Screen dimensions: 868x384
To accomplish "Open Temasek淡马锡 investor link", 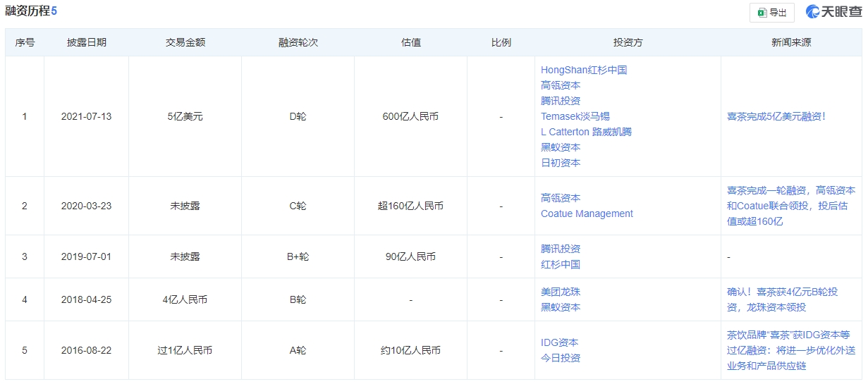I will (575, 116).
